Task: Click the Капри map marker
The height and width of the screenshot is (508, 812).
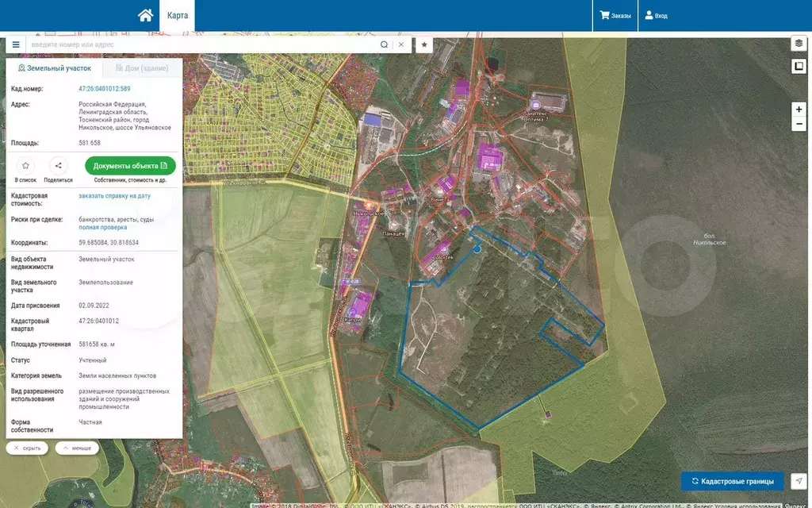Action: click(353, 312)
